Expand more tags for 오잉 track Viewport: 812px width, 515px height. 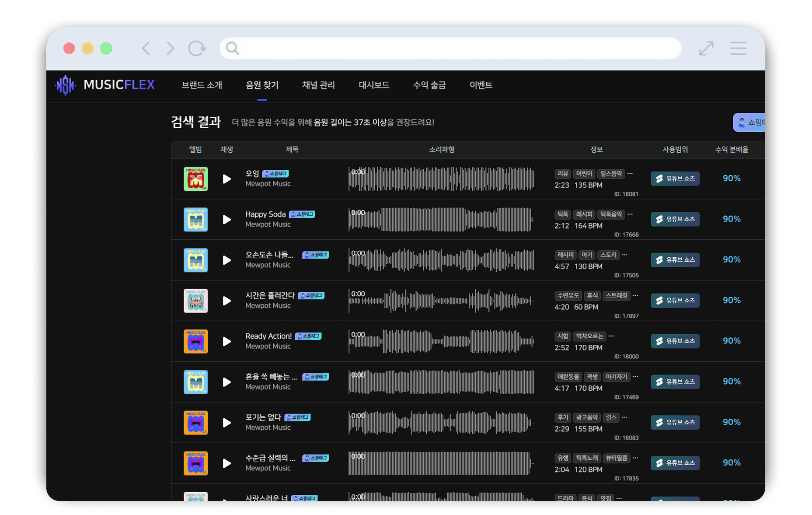pos(630,173)
